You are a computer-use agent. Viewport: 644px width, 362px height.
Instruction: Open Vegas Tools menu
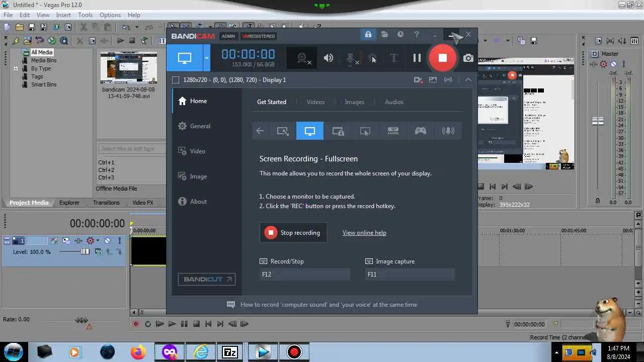point(85,15)
